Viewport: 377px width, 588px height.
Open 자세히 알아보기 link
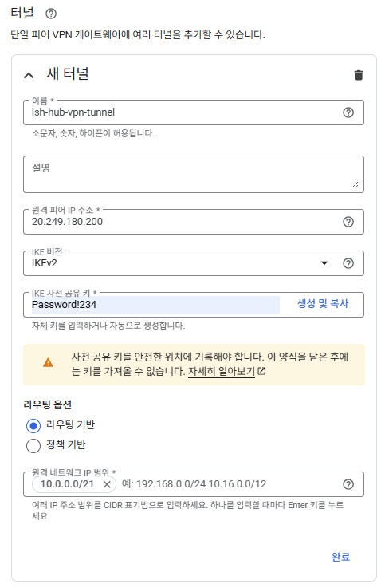[222, 371]
